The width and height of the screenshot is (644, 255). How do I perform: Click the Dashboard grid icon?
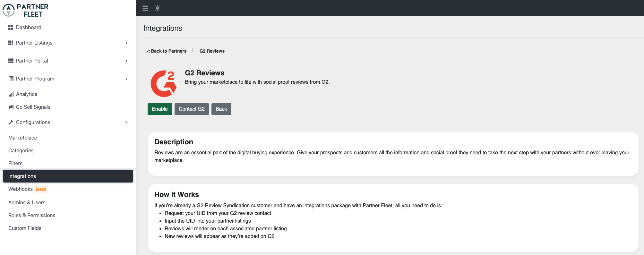[11, 28]
